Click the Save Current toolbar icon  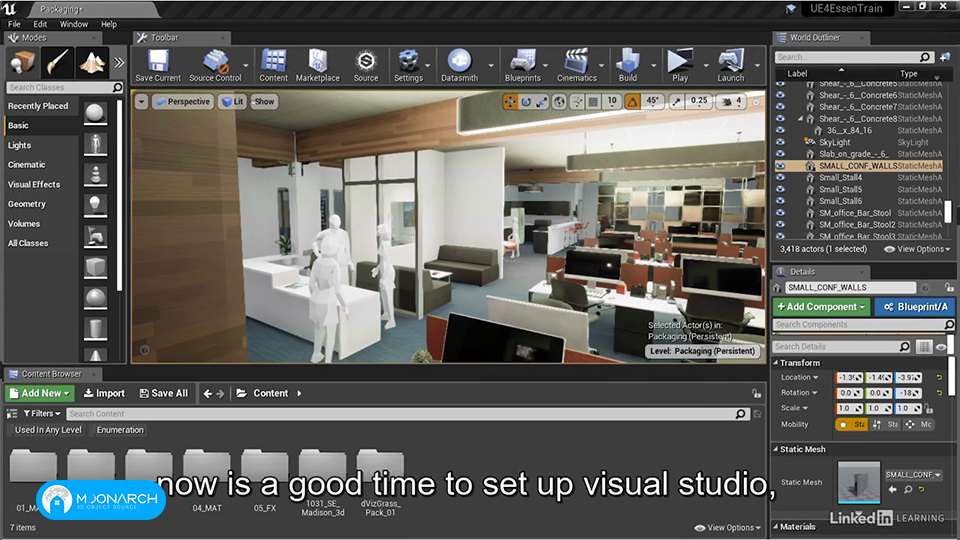click(x=158, y=65)
